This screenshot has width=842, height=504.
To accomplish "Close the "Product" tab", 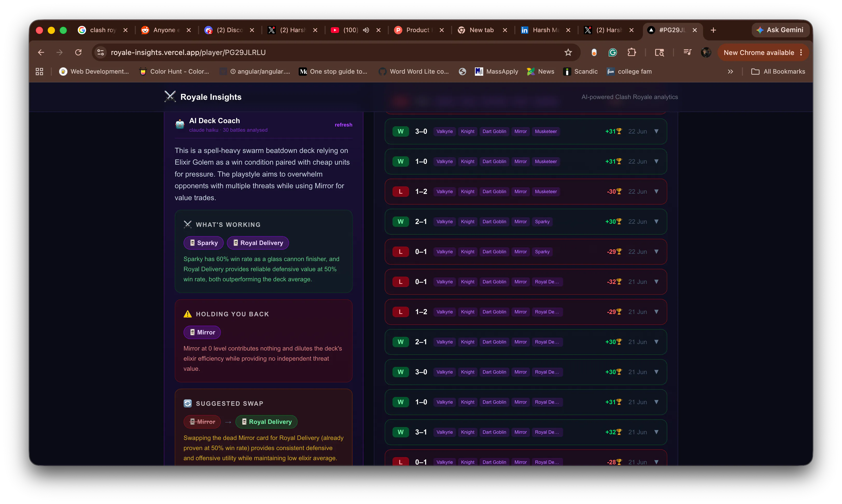I will tap(442, 30).
